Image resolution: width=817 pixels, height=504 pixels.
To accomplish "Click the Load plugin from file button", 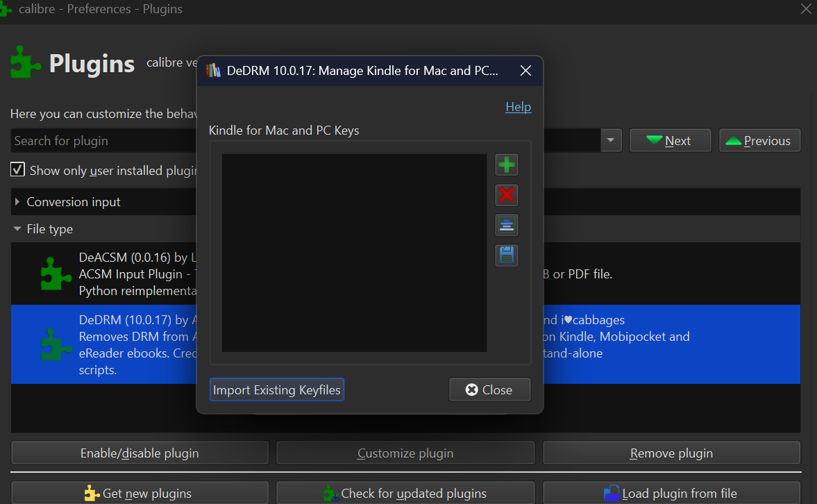I will (671, 494).
